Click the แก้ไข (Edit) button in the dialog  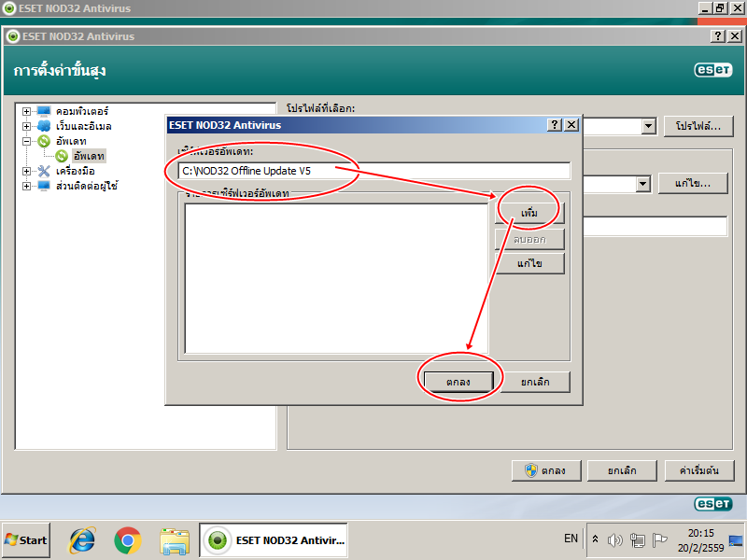(x=529, y=263)
